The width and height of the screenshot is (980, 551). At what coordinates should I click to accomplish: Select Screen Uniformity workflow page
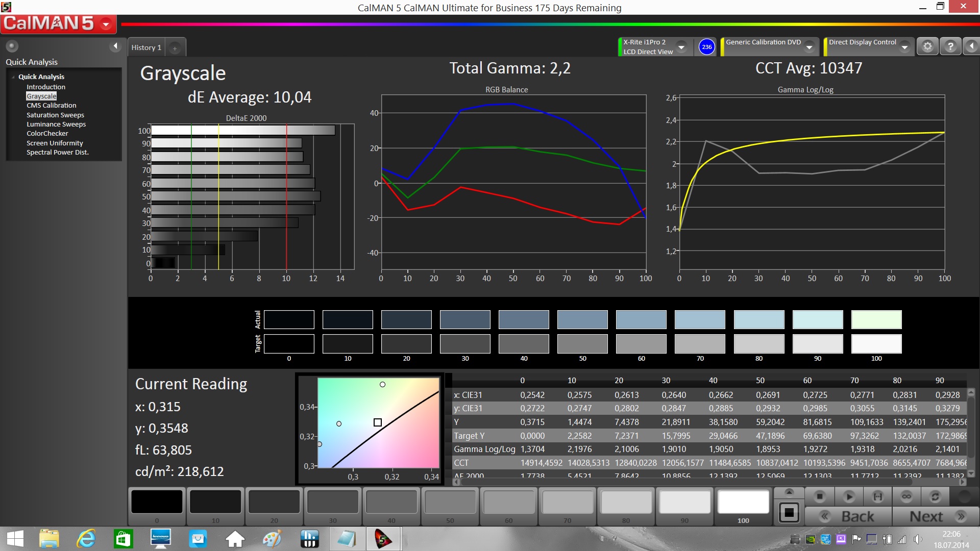[55, 143]
